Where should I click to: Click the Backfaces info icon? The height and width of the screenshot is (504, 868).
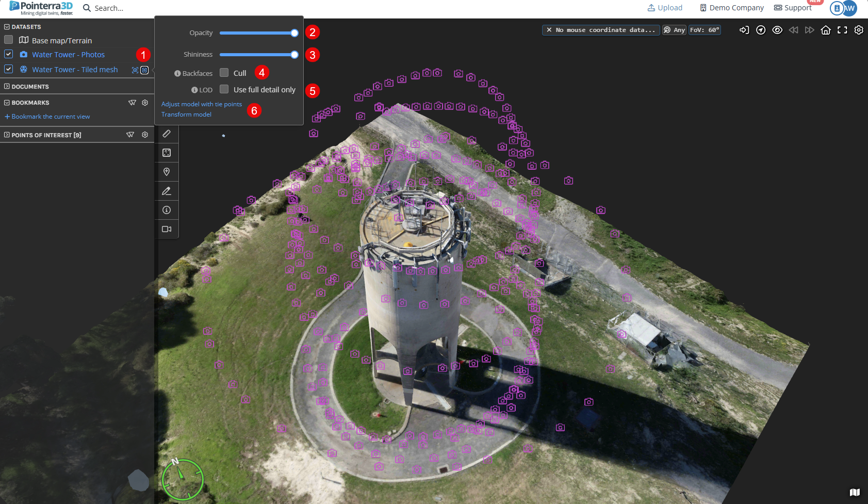pos(177,74)
